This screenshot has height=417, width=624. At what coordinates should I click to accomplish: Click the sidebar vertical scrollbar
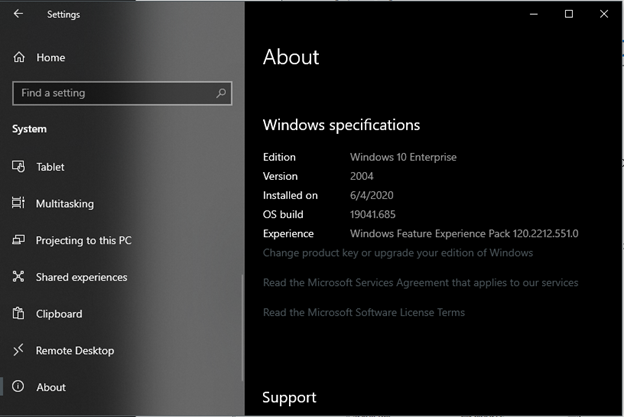tap(242, 328)
